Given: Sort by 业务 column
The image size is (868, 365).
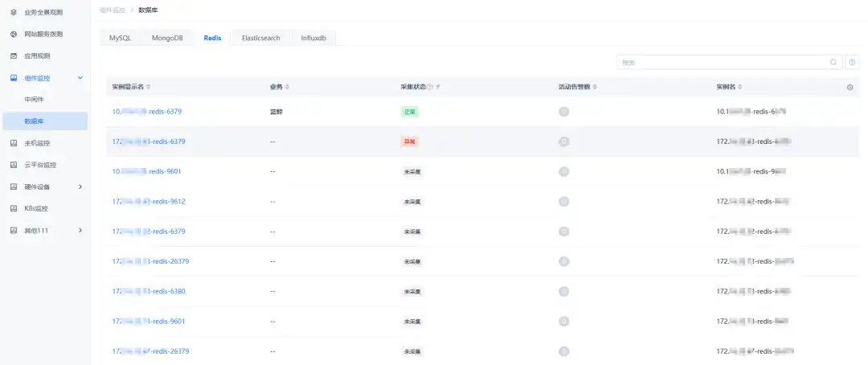Looking at the screenshot, I should click(287, 87).
